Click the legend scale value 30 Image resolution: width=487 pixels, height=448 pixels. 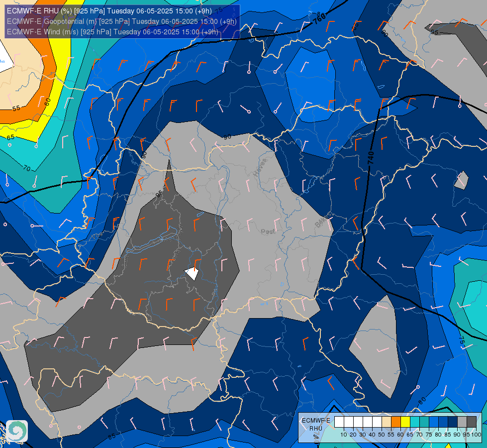point(363,435)
